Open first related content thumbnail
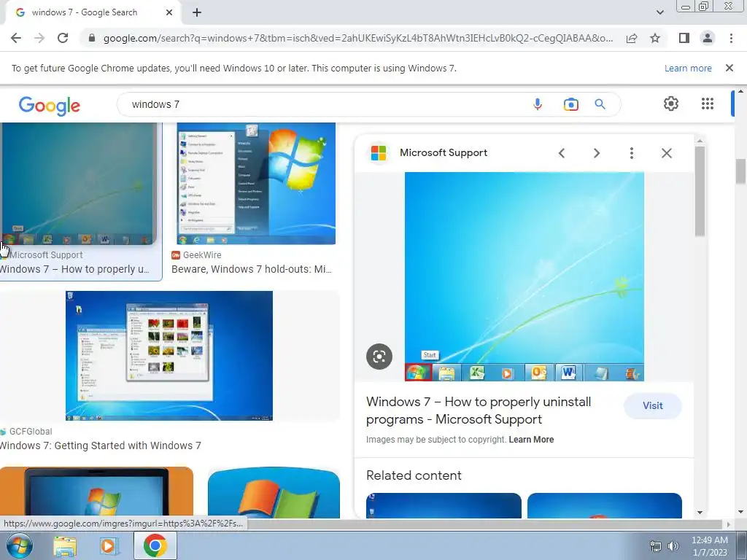747x560 pixels. pyautogui.click(x=444, y=505)
